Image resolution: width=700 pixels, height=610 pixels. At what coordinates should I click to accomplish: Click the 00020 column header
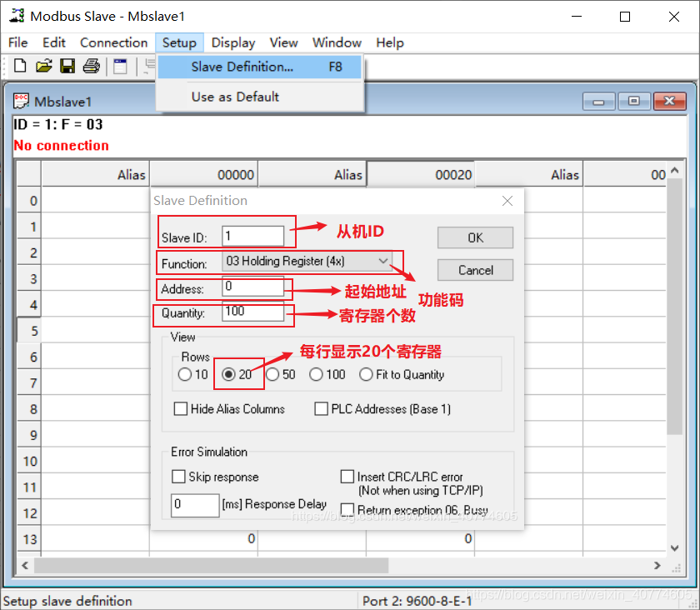click(x=421, y=174)
